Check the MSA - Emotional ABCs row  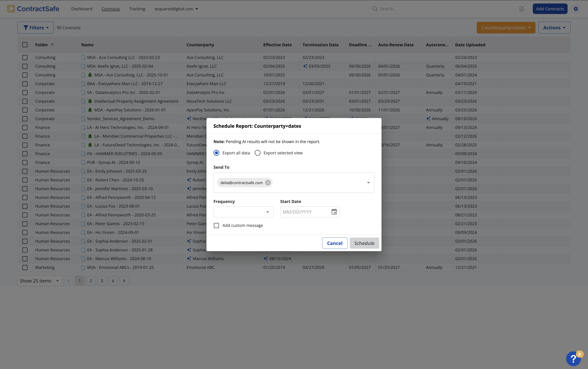[25, 267]
